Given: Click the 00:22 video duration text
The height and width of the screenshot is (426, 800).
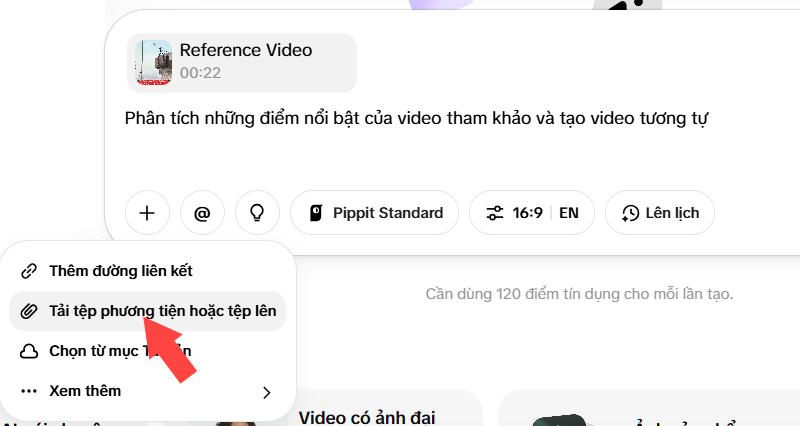Looking at the screenshot, I should click(x=200, y=73).
